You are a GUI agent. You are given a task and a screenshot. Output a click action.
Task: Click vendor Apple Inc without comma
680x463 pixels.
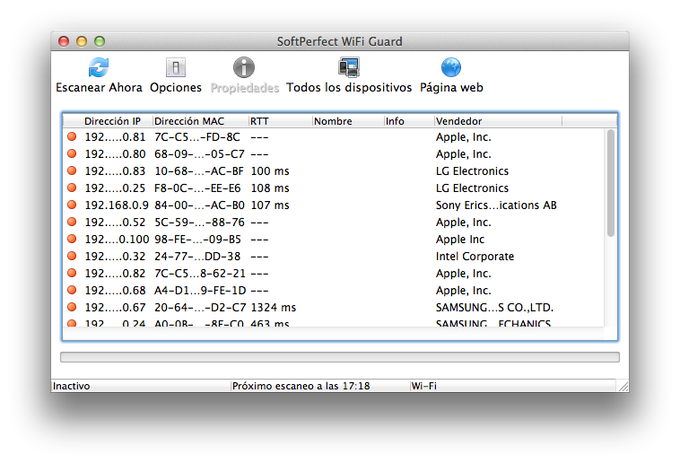(460, 239)
